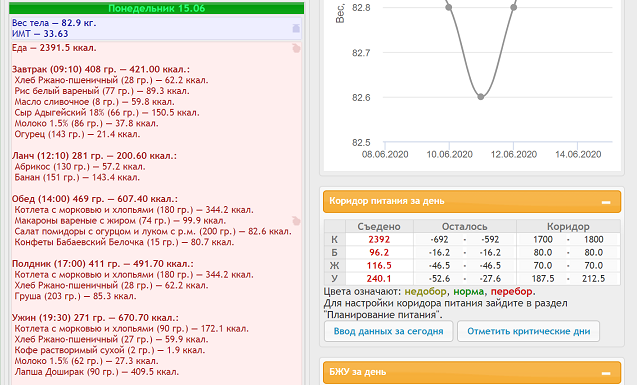Select 'Масло сливочное (8 гр.)' entry

coord(94,102)
